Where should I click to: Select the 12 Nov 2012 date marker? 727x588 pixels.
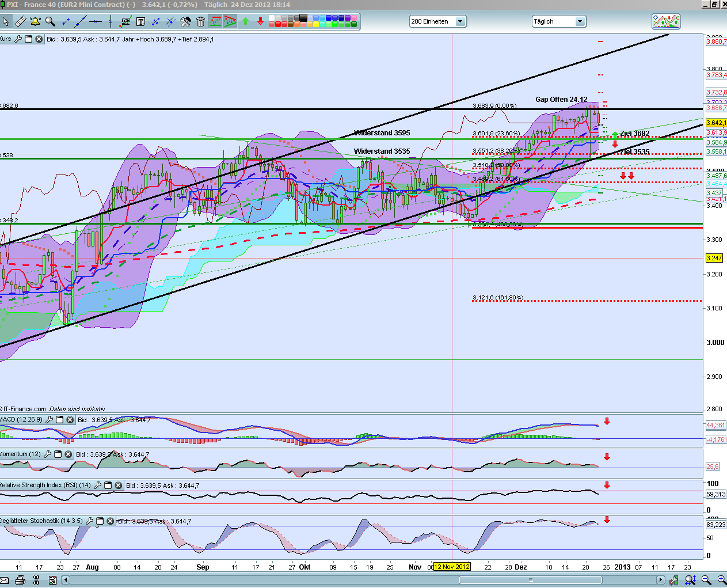(452, 567)
